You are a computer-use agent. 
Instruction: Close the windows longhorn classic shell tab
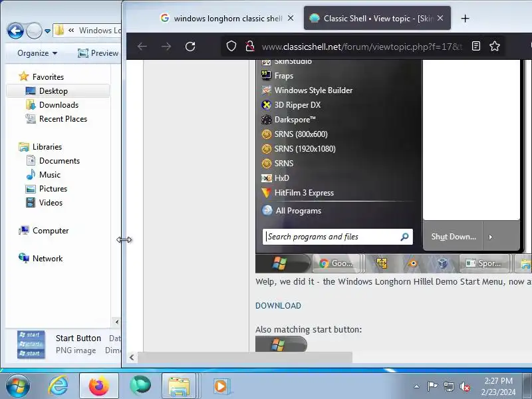tap(291, 18)
